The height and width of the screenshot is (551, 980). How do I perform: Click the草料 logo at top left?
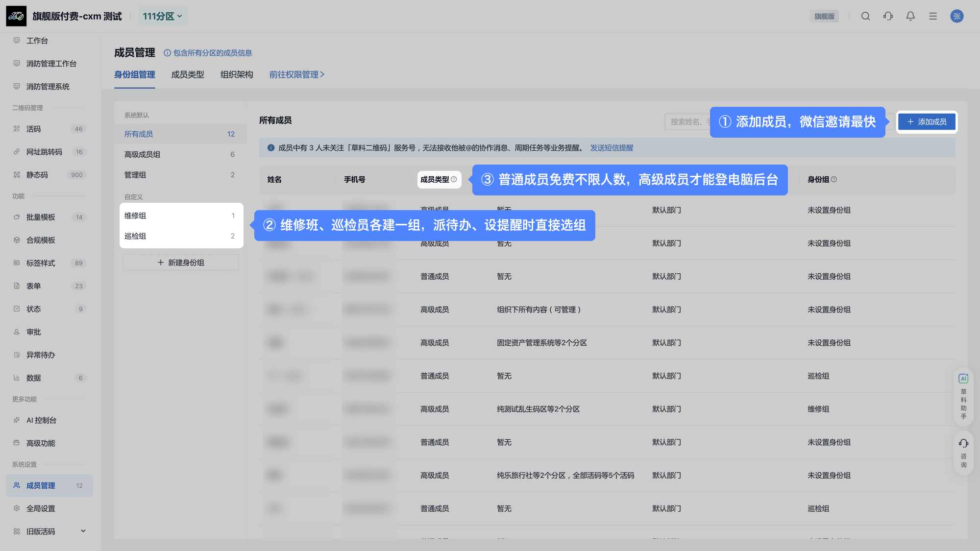coord(16,16)
